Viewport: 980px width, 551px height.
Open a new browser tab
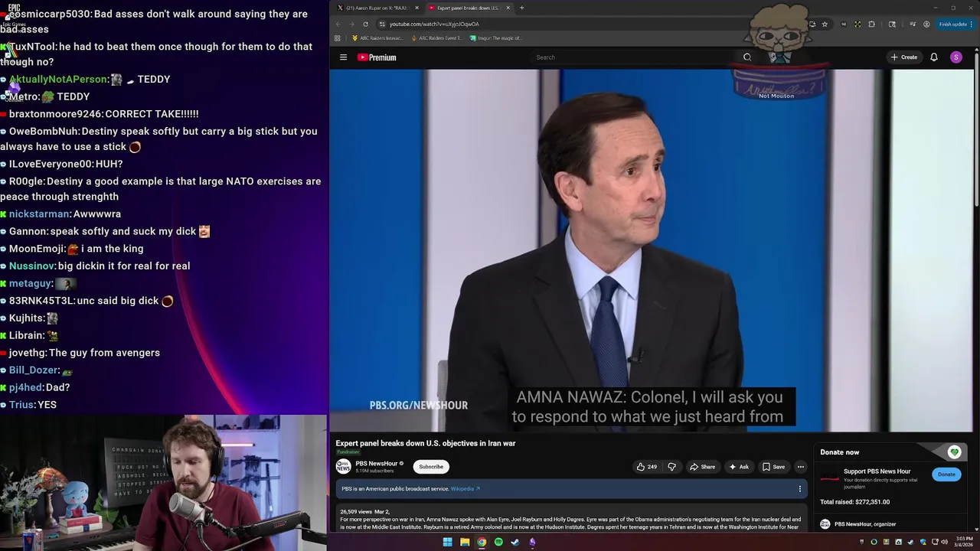[521, 8]
